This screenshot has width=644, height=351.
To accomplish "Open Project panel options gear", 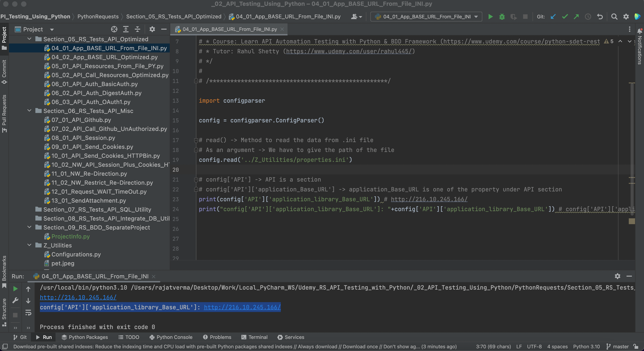I will point(152,29).
